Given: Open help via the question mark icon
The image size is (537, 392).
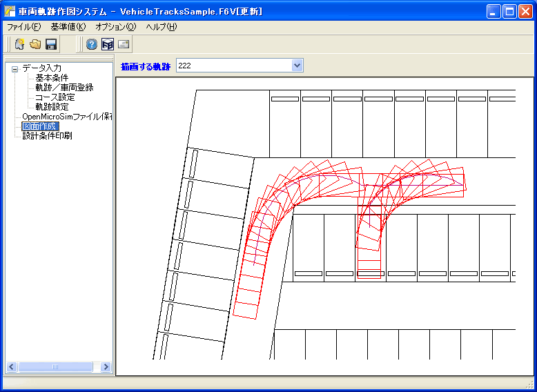Looking at the screenshot, I should [x=91, y=44].
